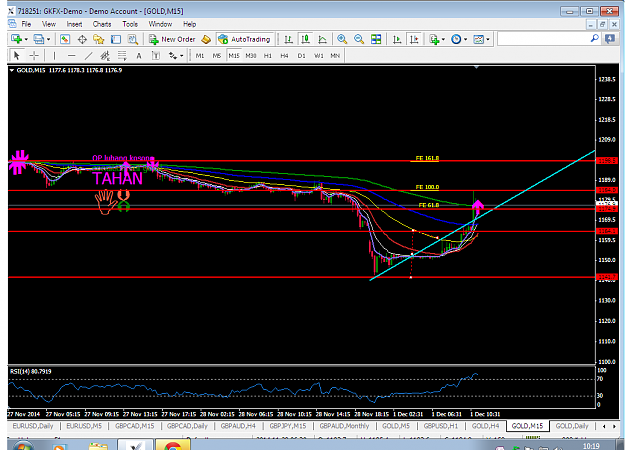
Task: Switch timeframe to H1
Action: [267, 55]
